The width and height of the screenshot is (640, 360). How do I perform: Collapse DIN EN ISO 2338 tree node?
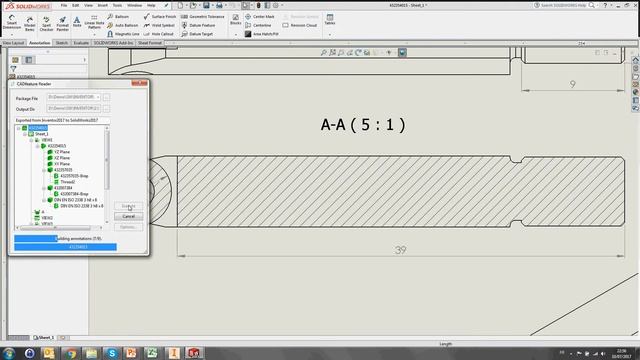click(x=44, y=200)
